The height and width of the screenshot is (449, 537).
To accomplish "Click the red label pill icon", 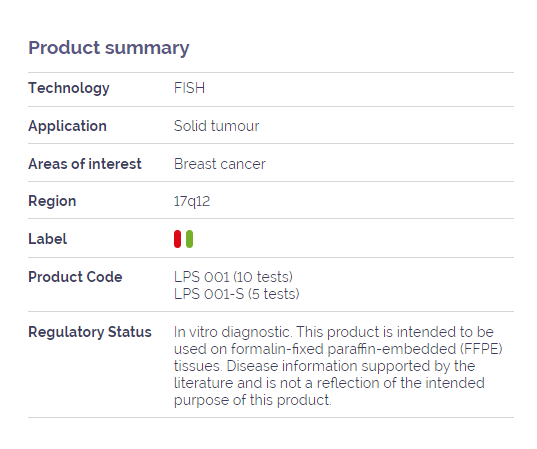I will [177, 239].
